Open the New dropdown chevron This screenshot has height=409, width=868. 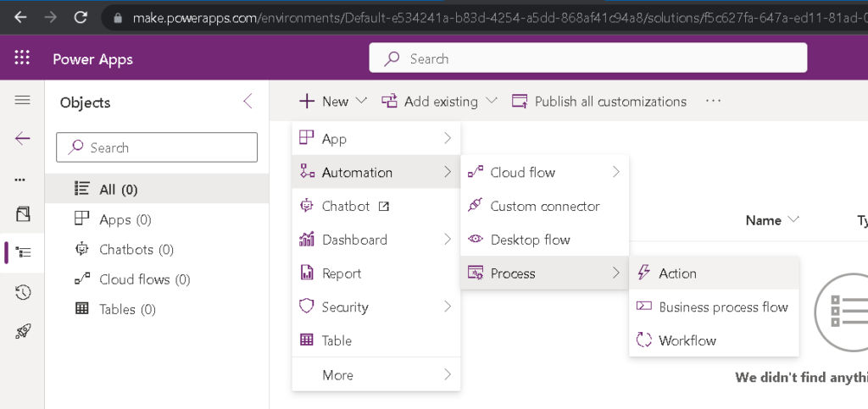point(361,101)
